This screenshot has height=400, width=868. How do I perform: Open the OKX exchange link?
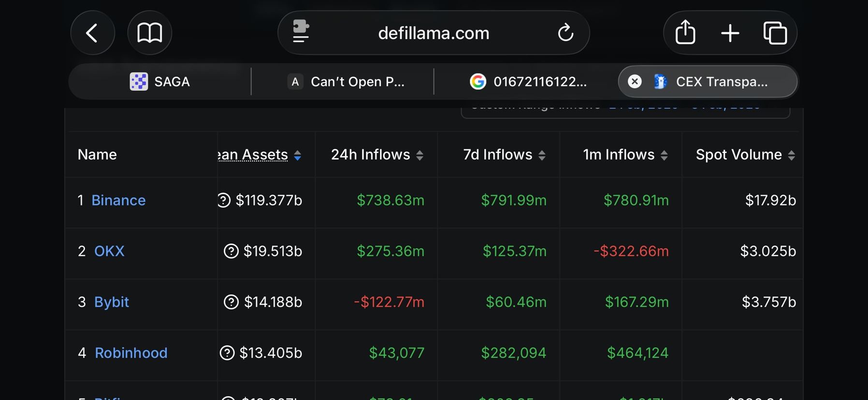[109, 251]
